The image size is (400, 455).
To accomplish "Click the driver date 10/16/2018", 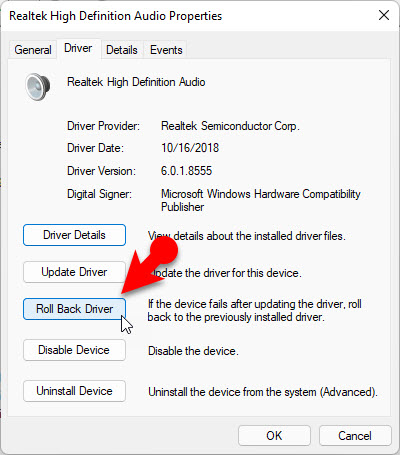I will click(190, 148).
